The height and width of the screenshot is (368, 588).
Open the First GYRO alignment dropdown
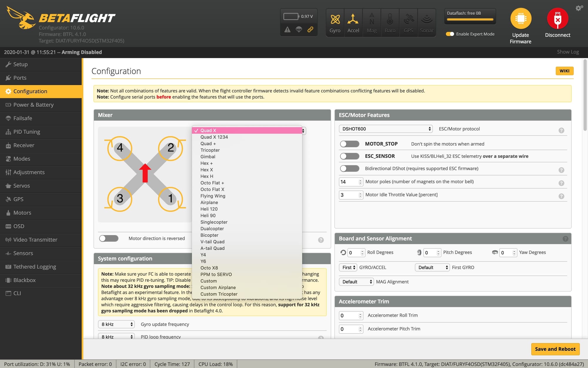pyautogui.click(x=432, y=267)
